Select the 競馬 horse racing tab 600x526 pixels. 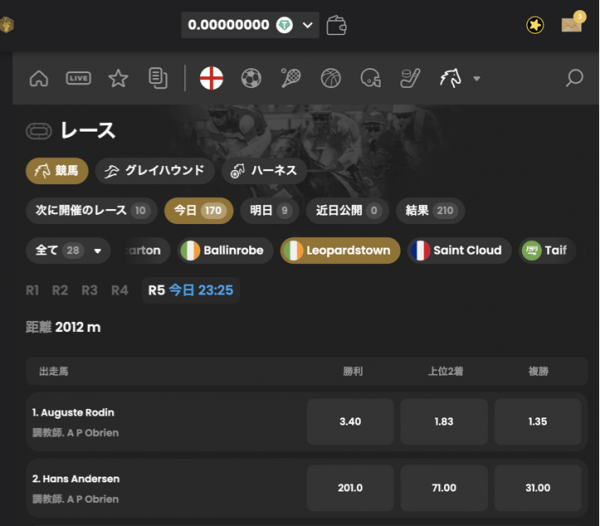point(57,171)
